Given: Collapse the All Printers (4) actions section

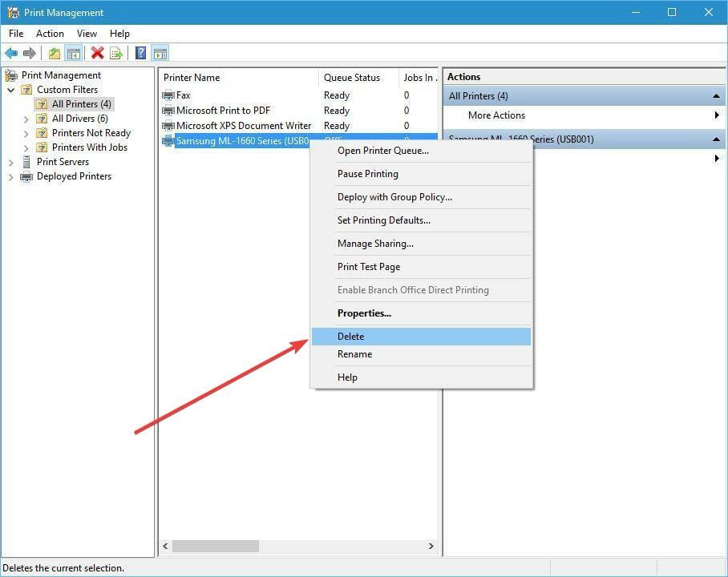Looking at the screenshot, I should (717, 96).
